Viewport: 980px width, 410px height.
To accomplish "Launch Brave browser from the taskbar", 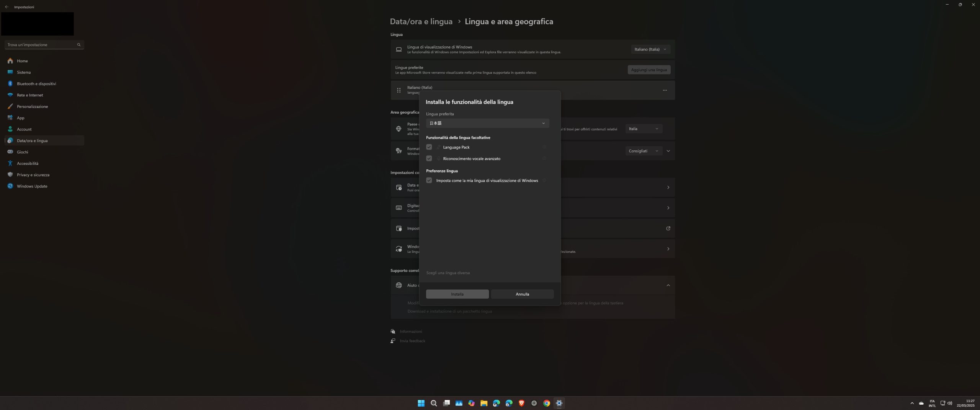I will [521, 403].
